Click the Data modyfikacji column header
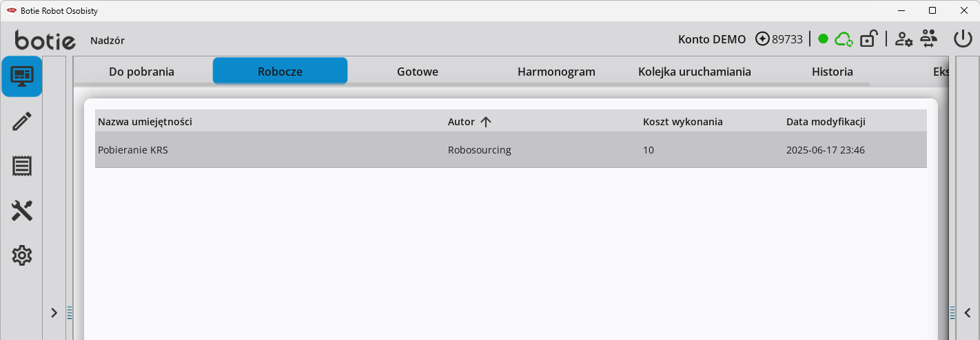Screen dimensions: 980x340 pos(826,122)
